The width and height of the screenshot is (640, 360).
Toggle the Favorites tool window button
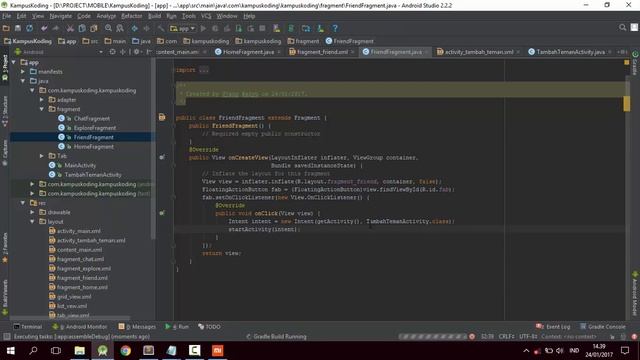tap(5, 247)
